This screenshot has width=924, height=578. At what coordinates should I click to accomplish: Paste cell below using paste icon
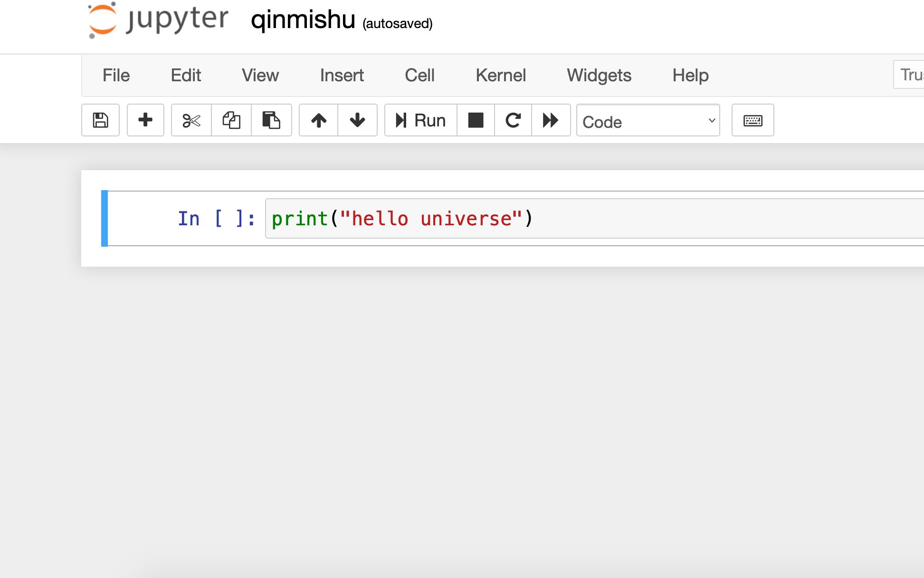pyautogui.click(x=271, y=120)
